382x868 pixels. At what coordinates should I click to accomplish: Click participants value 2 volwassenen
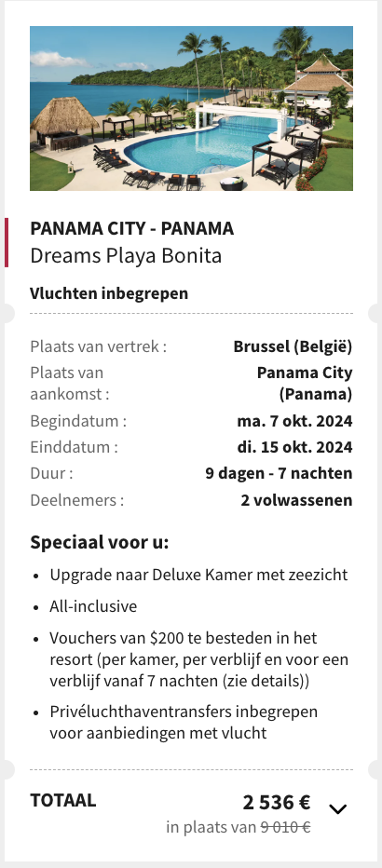[296, 500]
